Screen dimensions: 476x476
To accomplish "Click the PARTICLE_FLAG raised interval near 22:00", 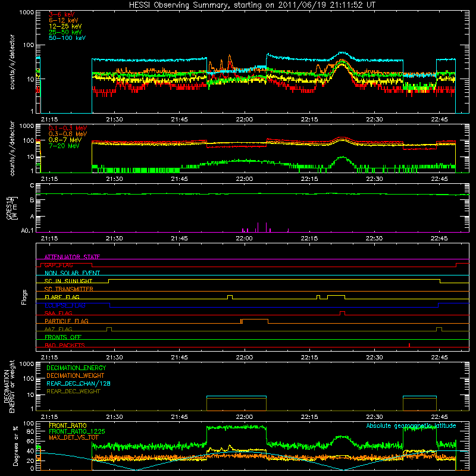I will pos(255,321).
